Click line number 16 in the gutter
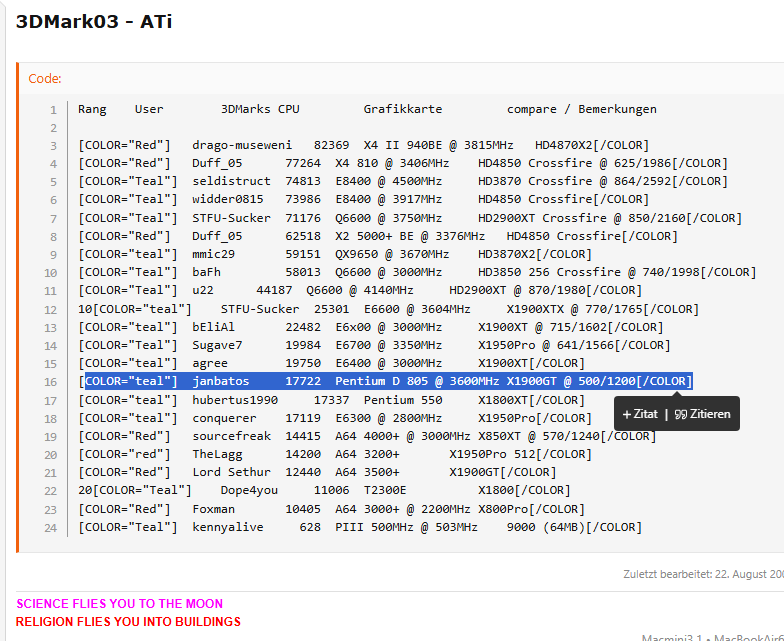 pyautogui.click(x=50, y=382)
